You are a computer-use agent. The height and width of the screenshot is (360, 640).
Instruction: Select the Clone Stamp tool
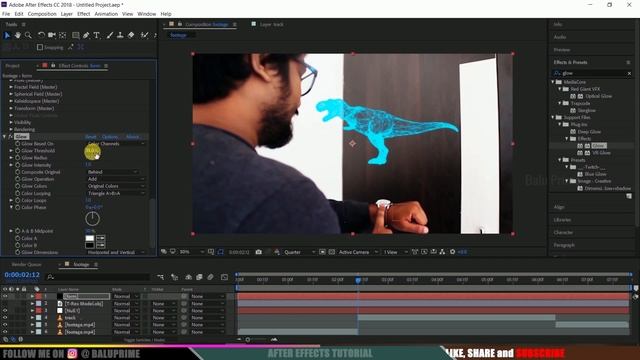point(120,36)
